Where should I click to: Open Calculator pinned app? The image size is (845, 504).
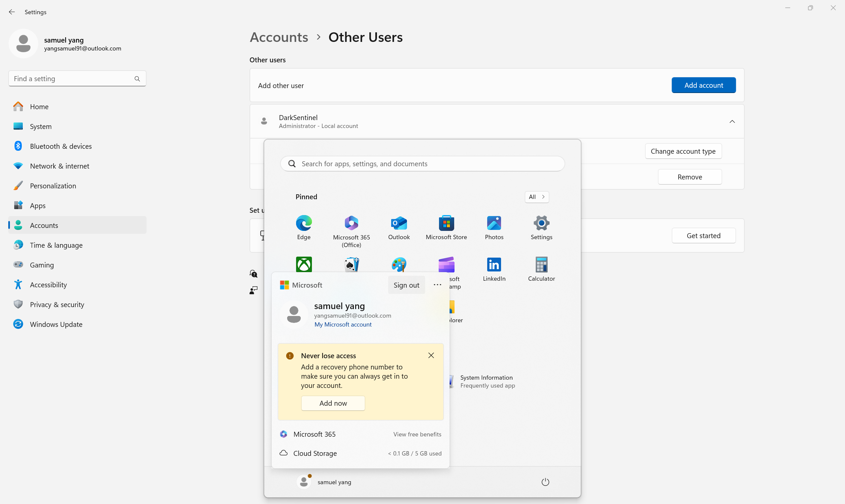pos(541,268)
